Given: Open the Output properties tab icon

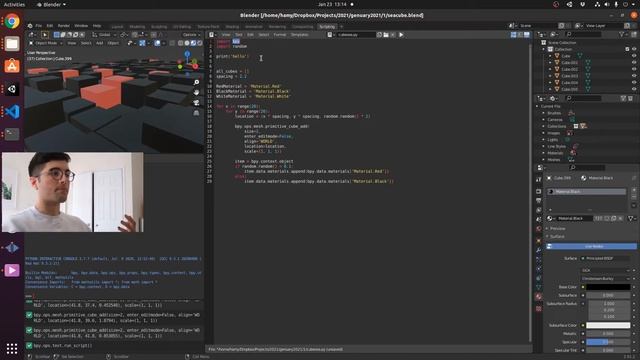Looking at the screenshot, I should [539, 200].
